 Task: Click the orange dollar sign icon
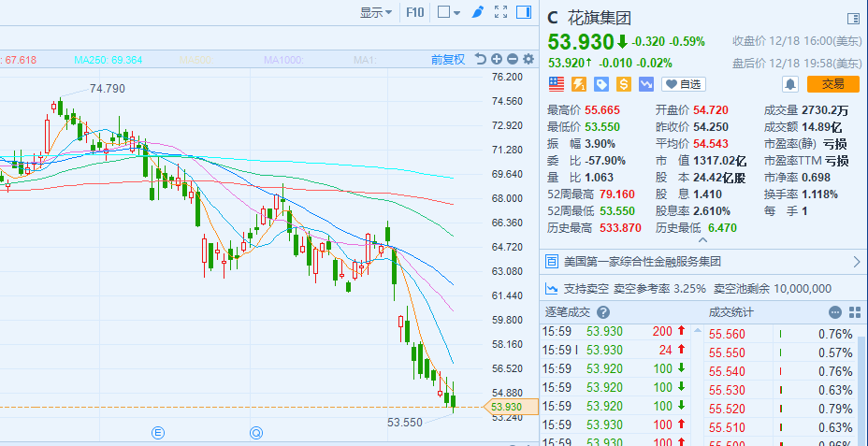tap(624, 84)
